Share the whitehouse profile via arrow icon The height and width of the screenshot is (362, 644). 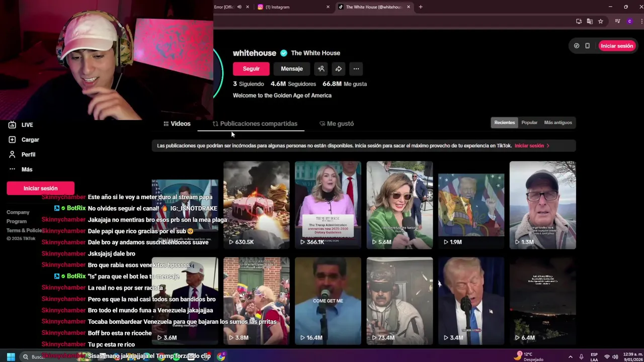pyautogui.click(x=339, y=69)
